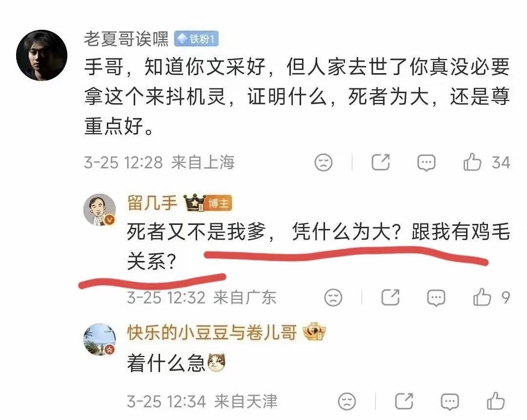Open 快乐的小豆豆与卷儿哥's avatar

pos(100,340)
